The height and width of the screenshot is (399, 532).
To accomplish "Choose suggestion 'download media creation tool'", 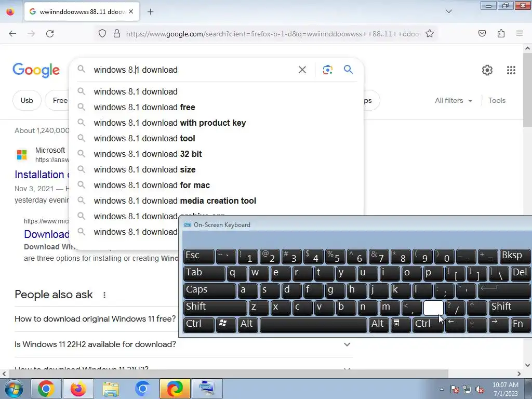I will click(x=217, y=201).
